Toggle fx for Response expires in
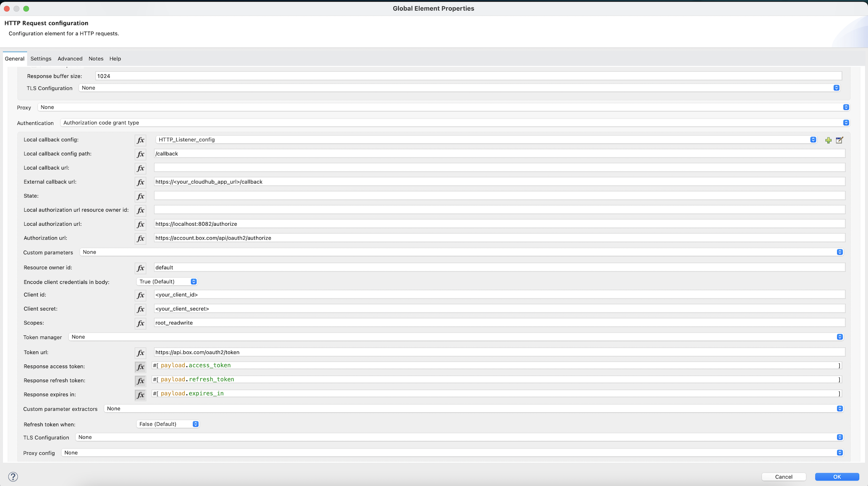 tap(140, 395)
